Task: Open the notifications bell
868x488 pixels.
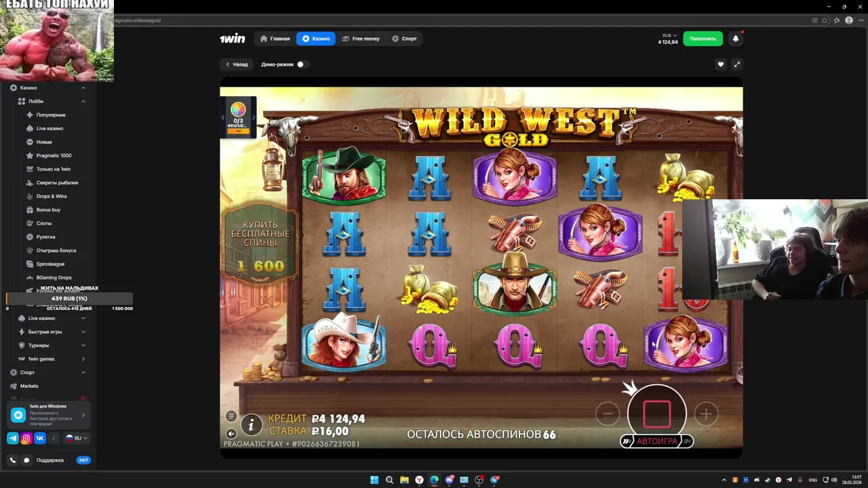Action: (736, 39)
